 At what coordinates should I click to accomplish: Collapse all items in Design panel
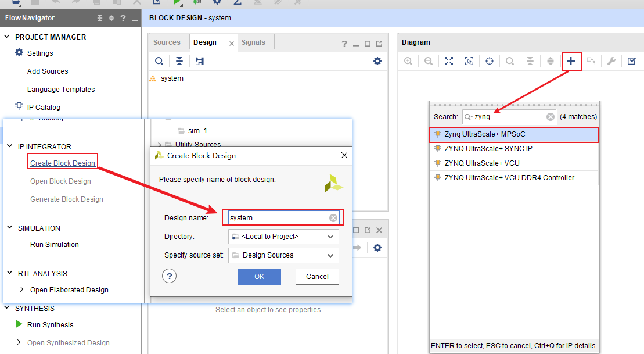pyautogui.click(x=179, y=61)
